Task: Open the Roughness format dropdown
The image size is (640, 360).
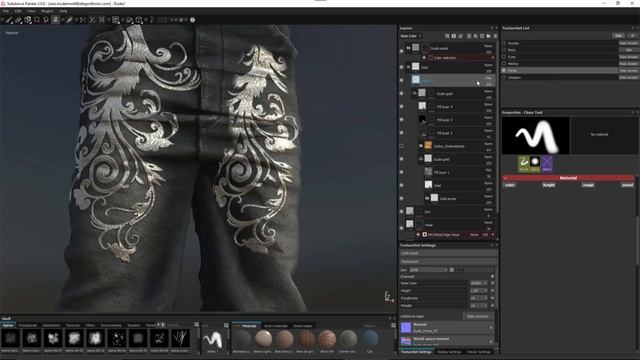Action: click(x=478, y=298)
